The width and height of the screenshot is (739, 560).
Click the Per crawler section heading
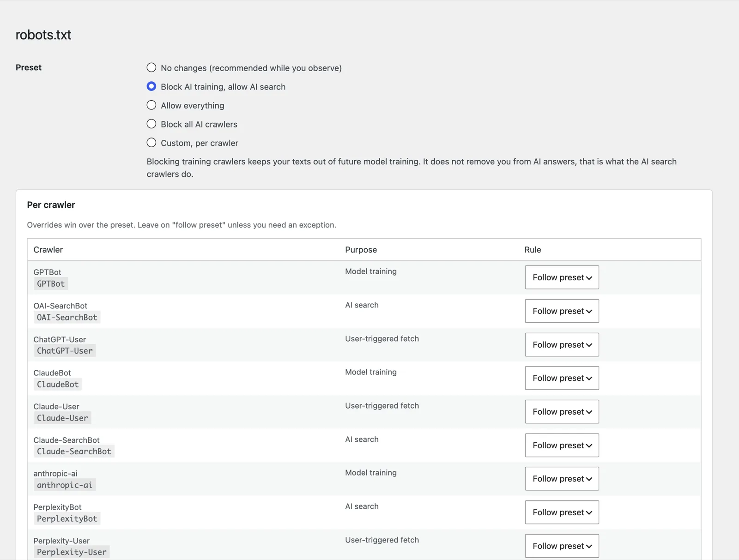click(51, 205)
